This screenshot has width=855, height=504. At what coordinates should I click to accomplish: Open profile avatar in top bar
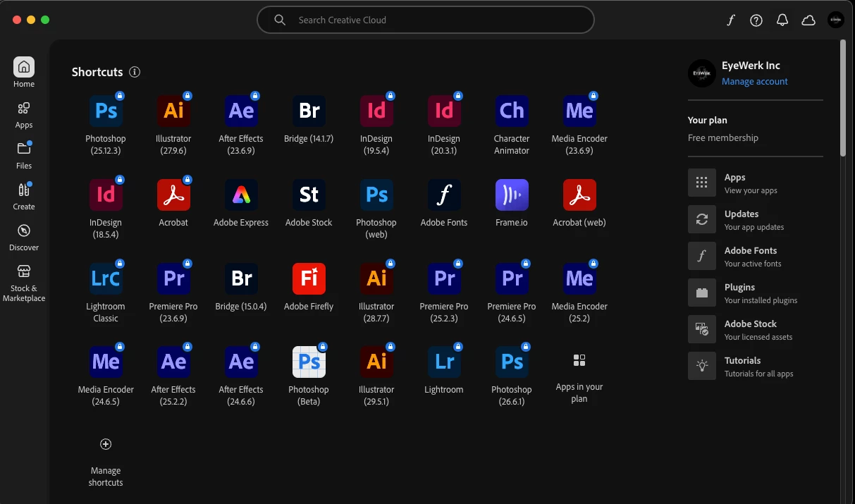(x=836, y=20)
